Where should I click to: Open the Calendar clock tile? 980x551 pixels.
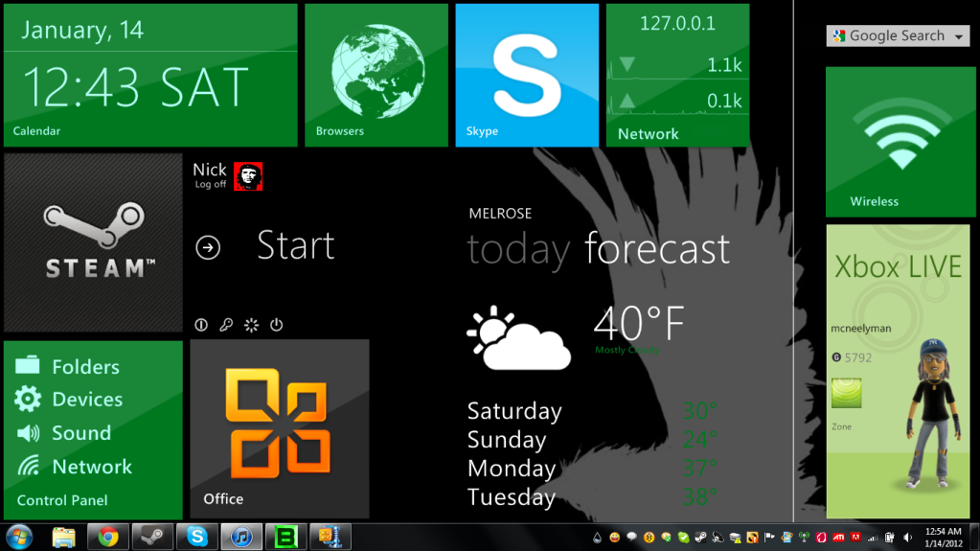click(150, 75)
